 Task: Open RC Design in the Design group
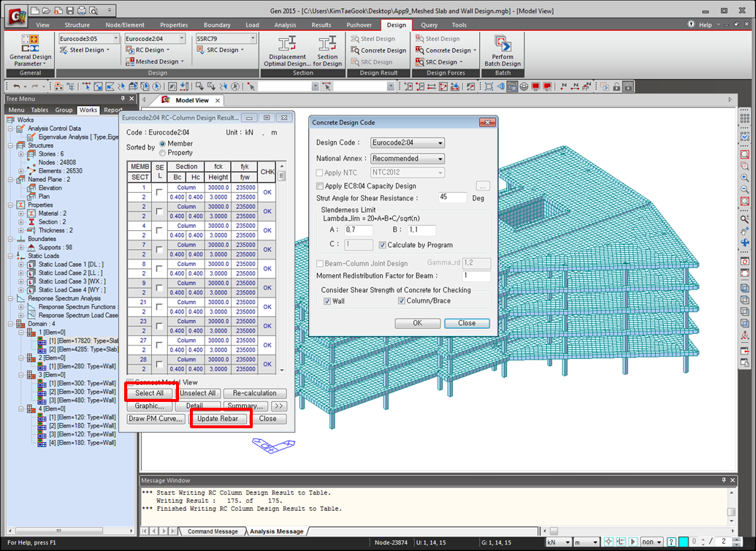tap(148, 50)
